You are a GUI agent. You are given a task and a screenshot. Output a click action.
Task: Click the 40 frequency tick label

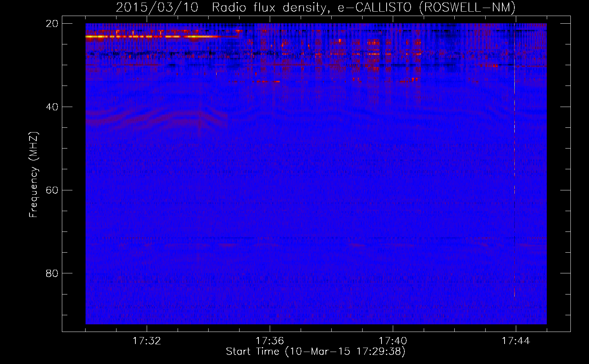click(52, 107)
